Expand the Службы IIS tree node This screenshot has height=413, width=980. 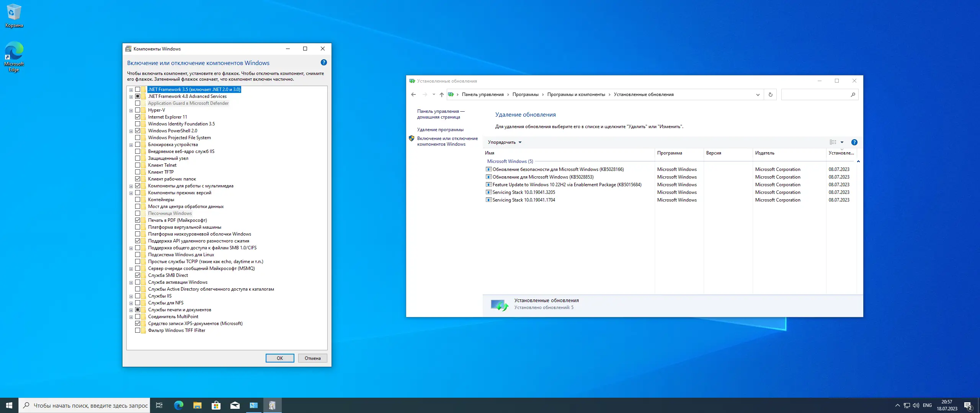tap(131, 296)
